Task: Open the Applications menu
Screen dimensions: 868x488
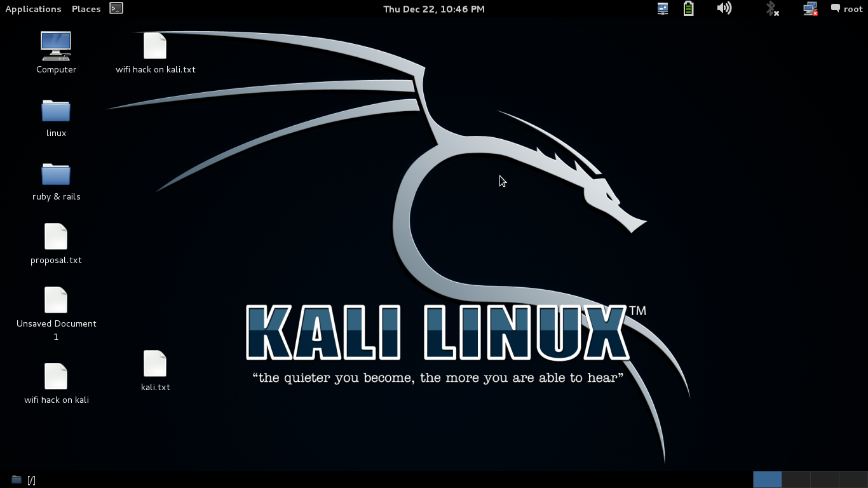Action: (33, 9)
